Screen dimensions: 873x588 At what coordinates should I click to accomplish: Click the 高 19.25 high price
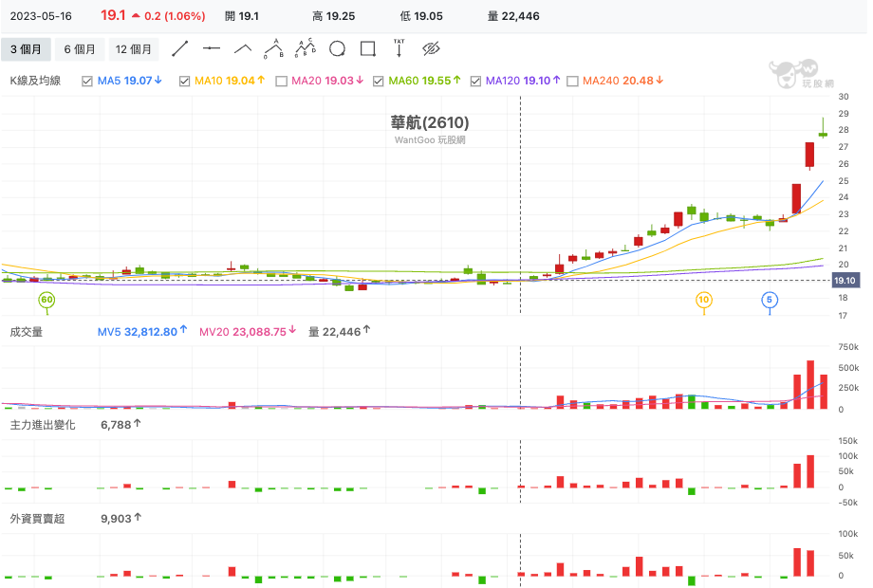(x=333, y=16)
